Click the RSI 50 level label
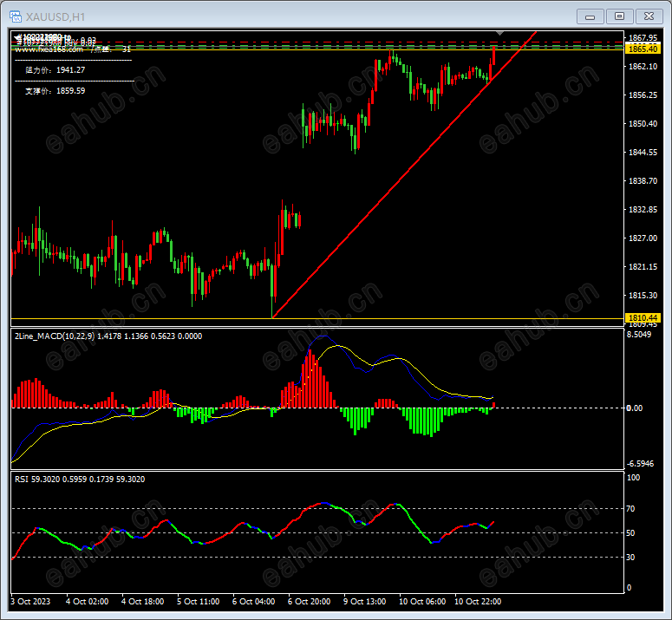The image size is (672, 620). tap(630, 533)
